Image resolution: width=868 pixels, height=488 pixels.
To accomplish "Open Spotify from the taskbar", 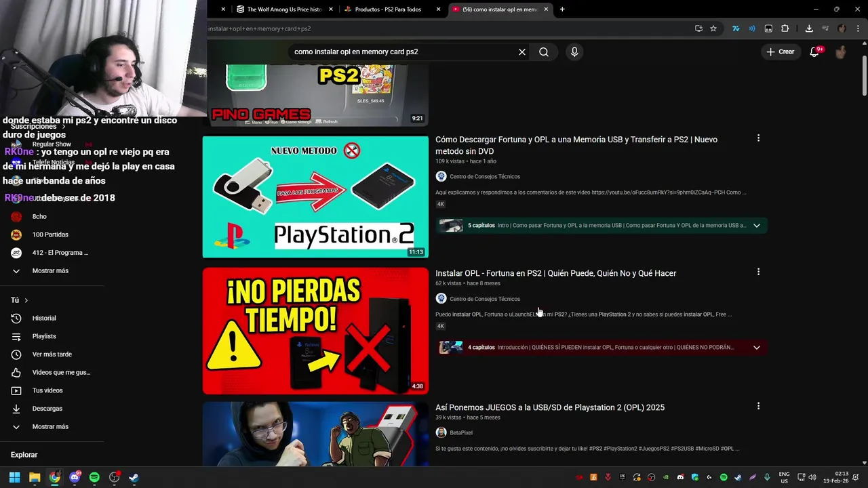I will coord(94,477).
